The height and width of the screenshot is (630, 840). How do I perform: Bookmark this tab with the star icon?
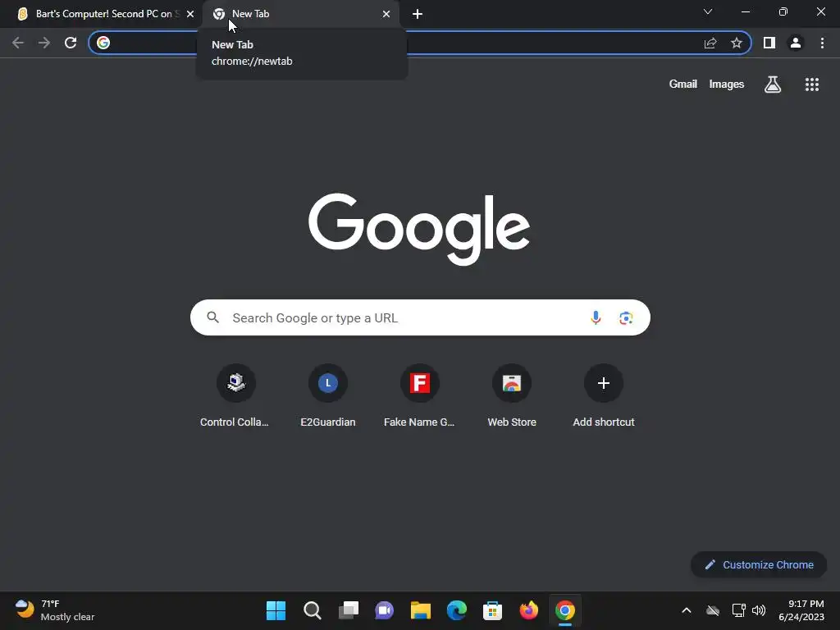click(x=737, y=43)
